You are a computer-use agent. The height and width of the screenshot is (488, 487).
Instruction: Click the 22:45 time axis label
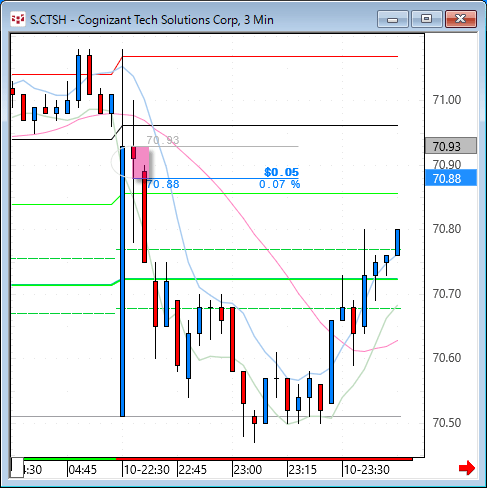(193, 470)
